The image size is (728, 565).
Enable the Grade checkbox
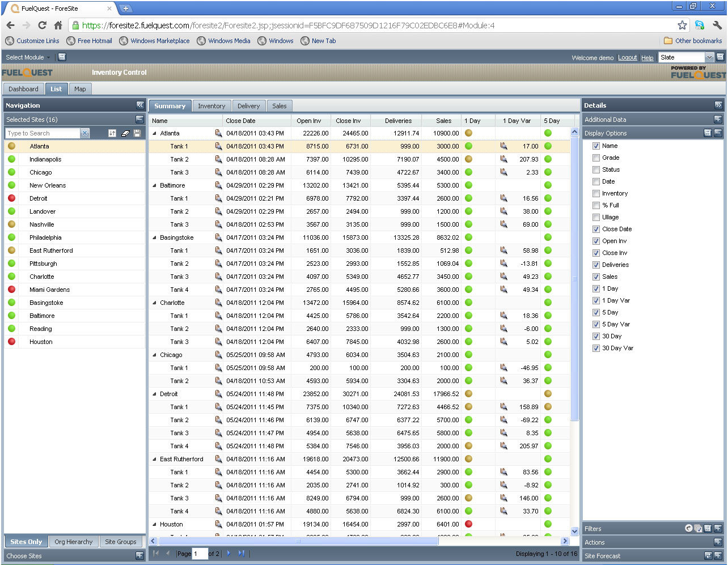click(x=596, y=158)
